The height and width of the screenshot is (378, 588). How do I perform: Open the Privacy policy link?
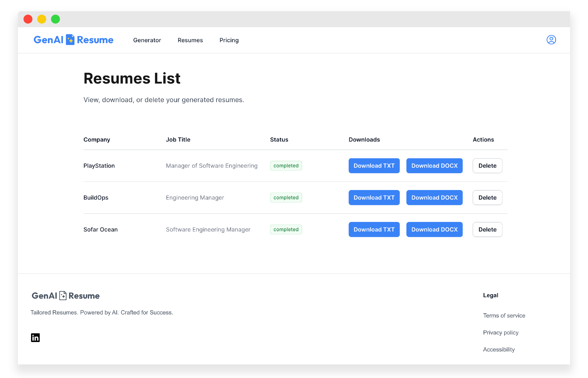[500, 332]
